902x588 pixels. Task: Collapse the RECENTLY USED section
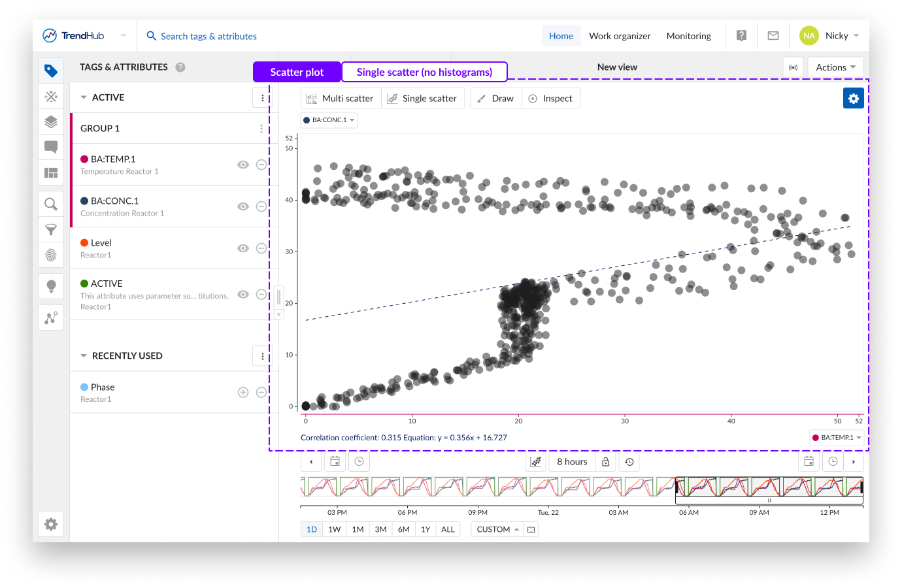click(x=84, y=356)
